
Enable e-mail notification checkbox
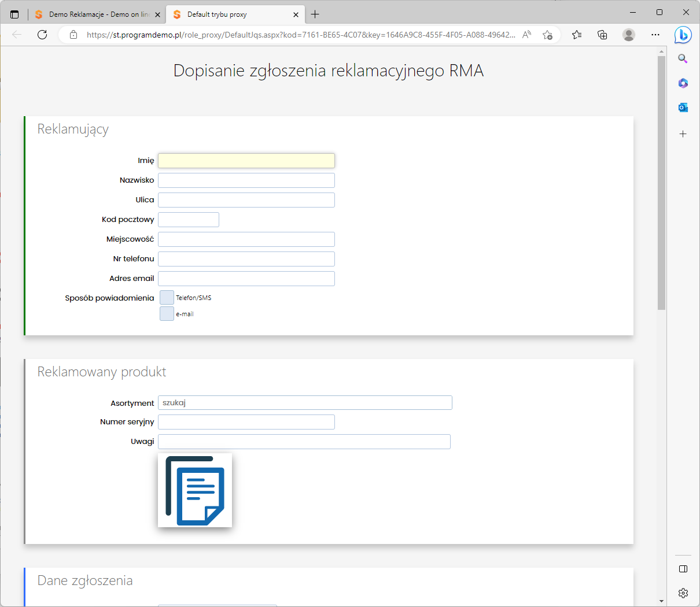click(x=167, y=314)
